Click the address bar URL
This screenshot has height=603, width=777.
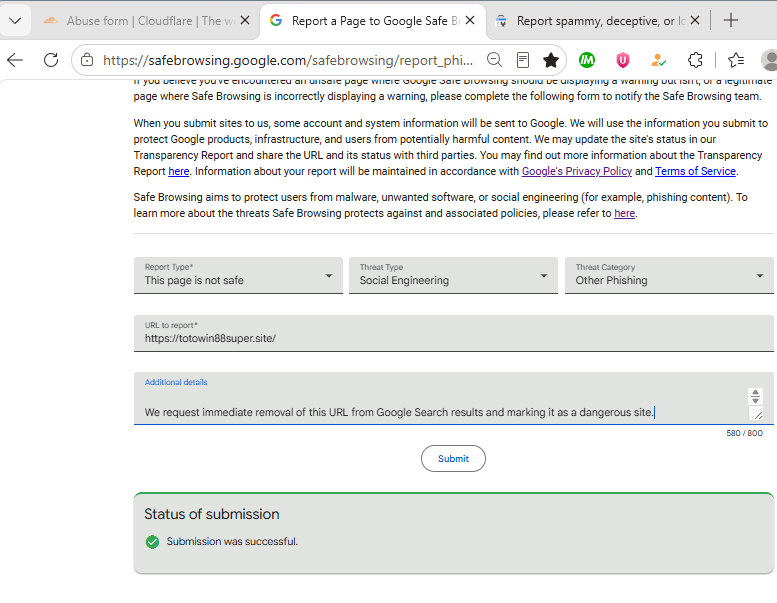click(288, 60)
